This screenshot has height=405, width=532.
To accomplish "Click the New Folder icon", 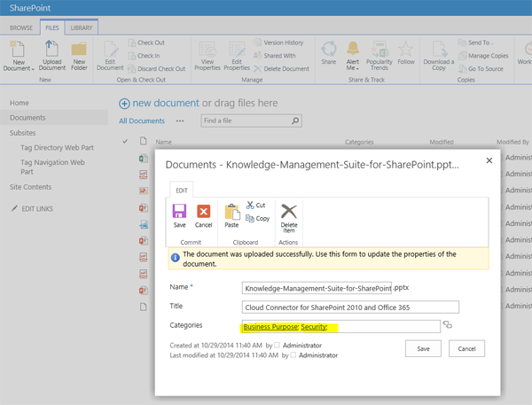I will pyautogui.click(x=79, y=49).
